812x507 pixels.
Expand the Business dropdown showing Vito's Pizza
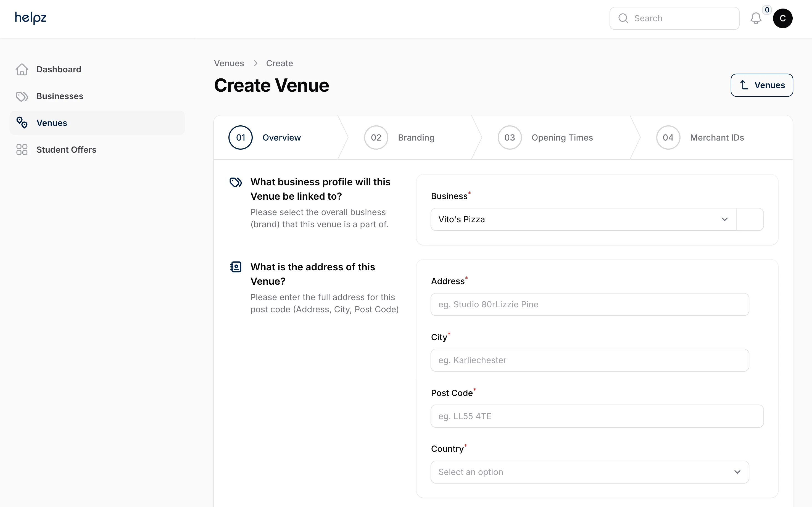[583, 219]
